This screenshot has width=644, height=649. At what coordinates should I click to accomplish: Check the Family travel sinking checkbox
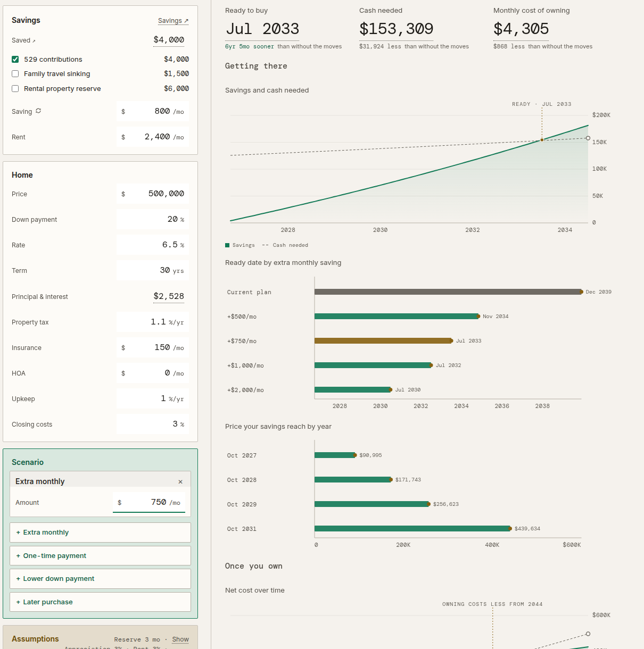(x=15, y=74)
